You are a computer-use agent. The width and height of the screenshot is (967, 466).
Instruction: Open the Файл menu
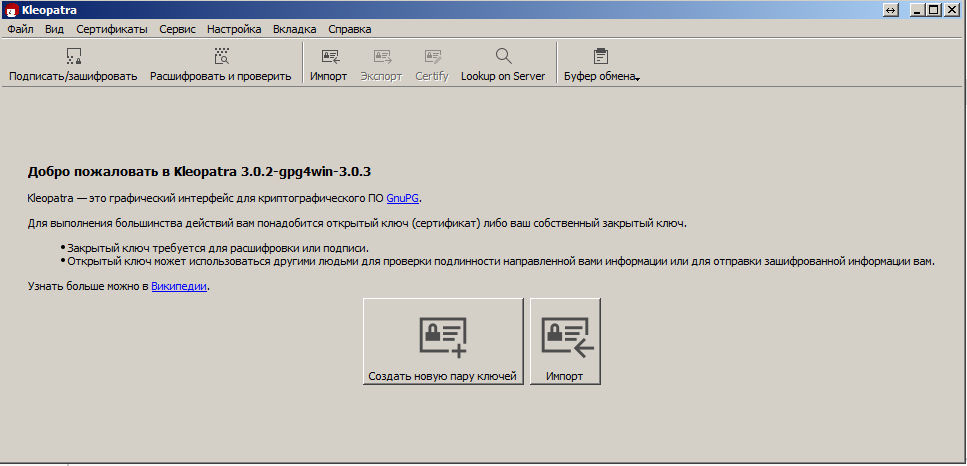click(x=20, y=29)
